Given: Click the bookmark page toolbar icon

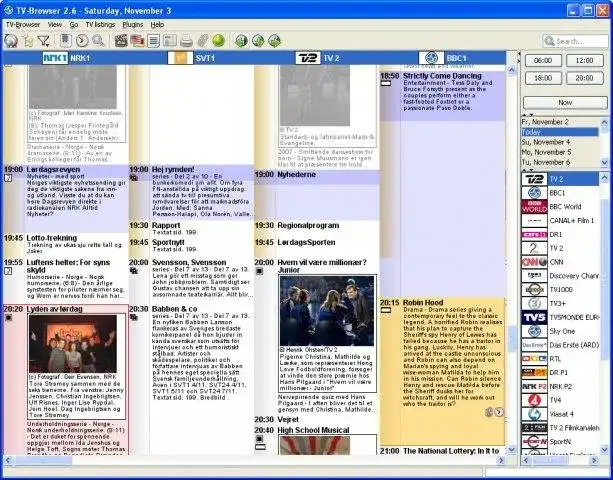Looking at the screenshot, I should (x=66, y=40).
